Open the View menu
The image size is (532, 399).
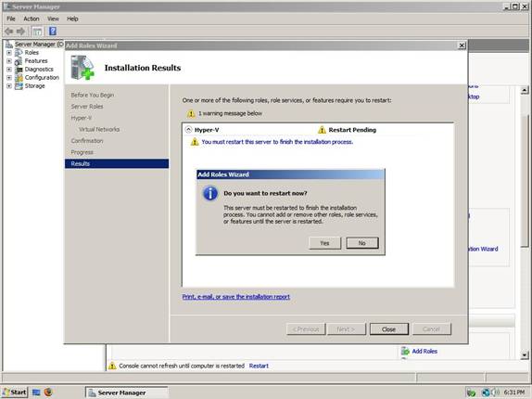[53, 19]
